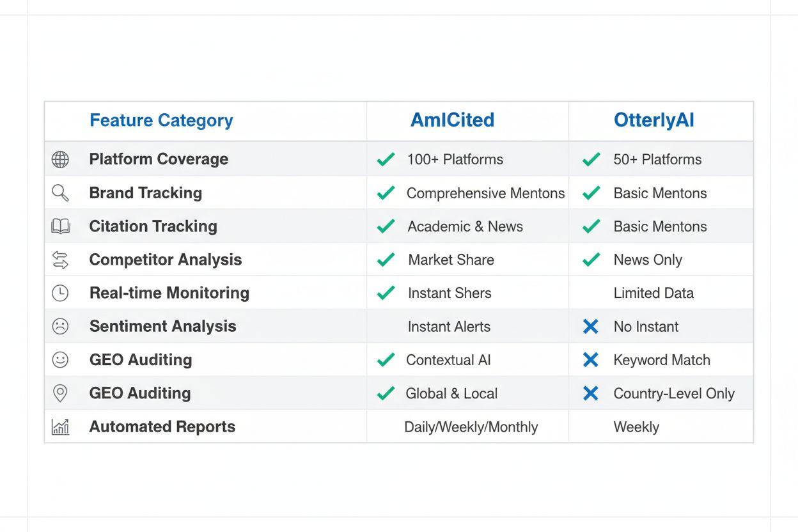Select the Weekly cell in the OtterlyAI column
This screenshot has width=798, height=532.
(636, 426)
